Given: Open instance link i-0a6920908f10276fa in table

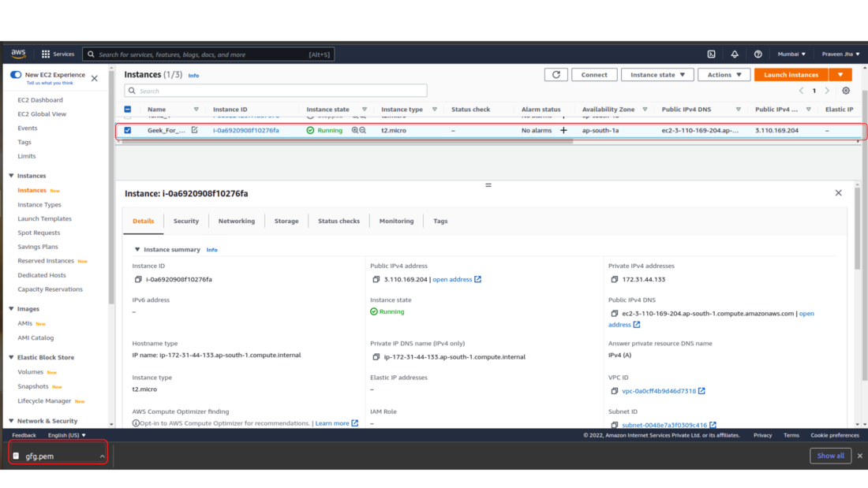Looking at the screenshot, I should (x=245, y=130).
